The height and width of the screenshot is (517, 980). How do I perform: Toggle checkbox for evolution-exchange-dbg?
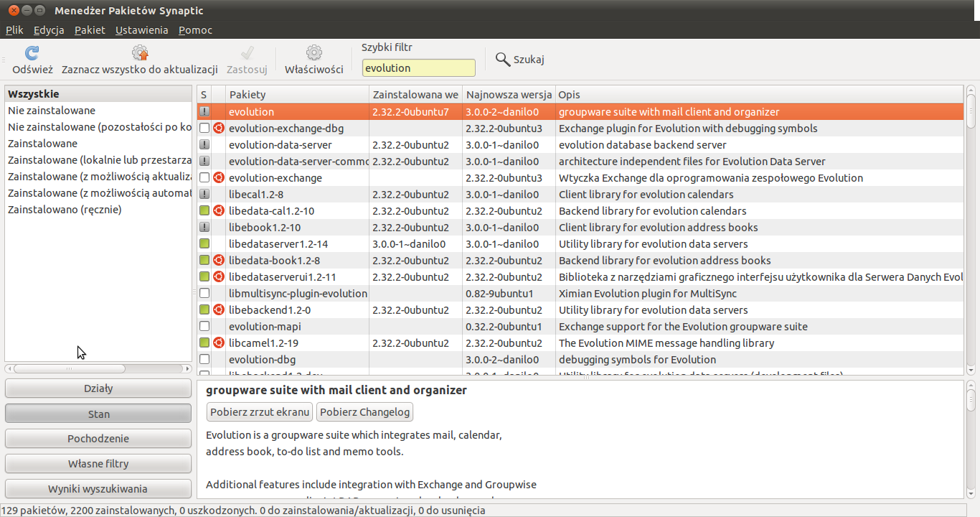[x=204, y=129]
